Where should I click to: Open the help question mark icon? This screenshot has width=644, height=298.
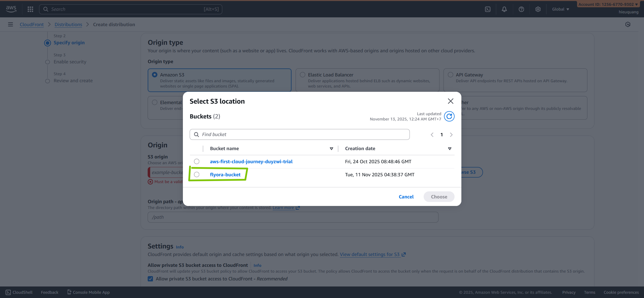[x=521, y=9]
